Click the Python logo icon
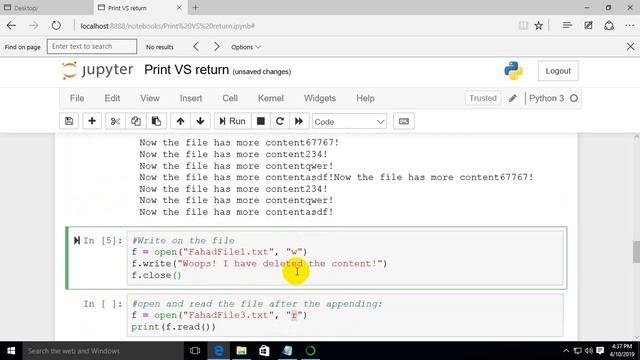640x360 pixels. 513,71
